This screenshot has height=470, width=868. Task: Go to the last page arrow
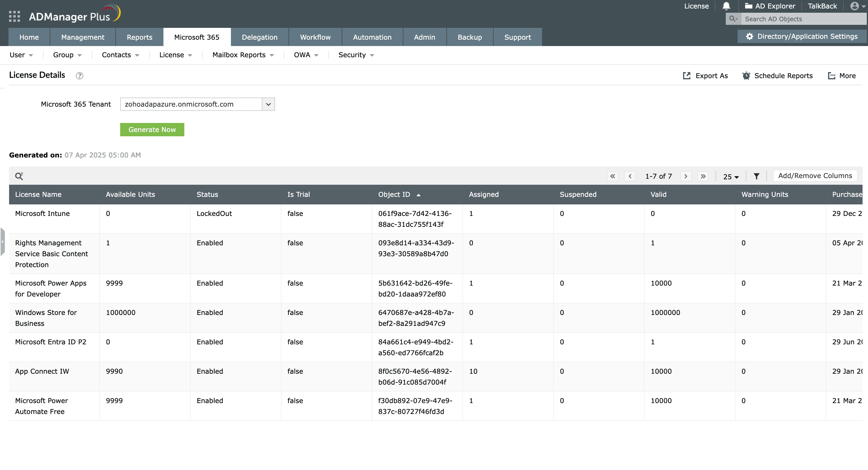(703, 176)
